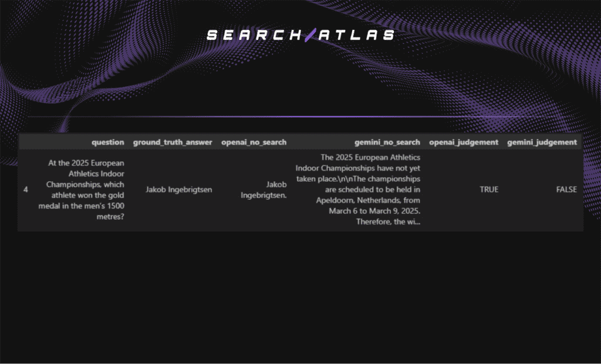Image resolution: width=601 pixels, height=364 pixels.
Task: Click the word SEARCH in the logo
Action: click(255, 35)
